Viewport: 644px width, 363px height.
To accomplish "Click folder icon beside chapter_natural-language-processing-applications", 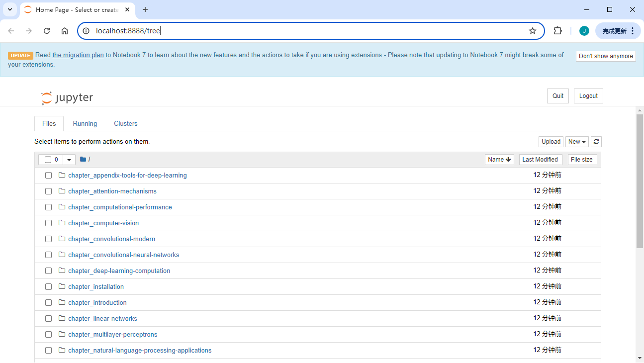I will click(62, 350).
